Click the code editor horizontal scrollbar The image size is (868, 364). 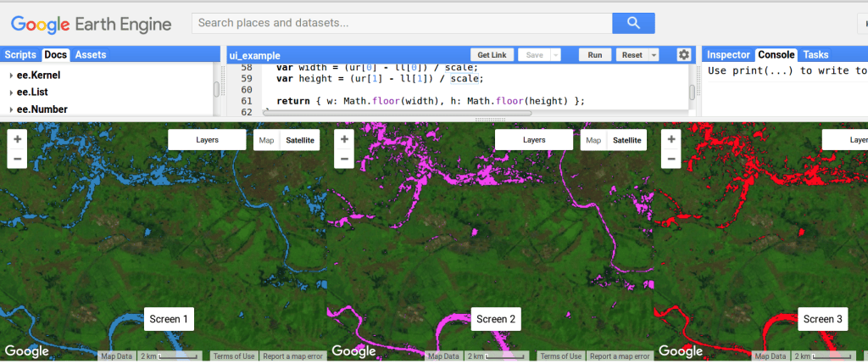point(398,113)
